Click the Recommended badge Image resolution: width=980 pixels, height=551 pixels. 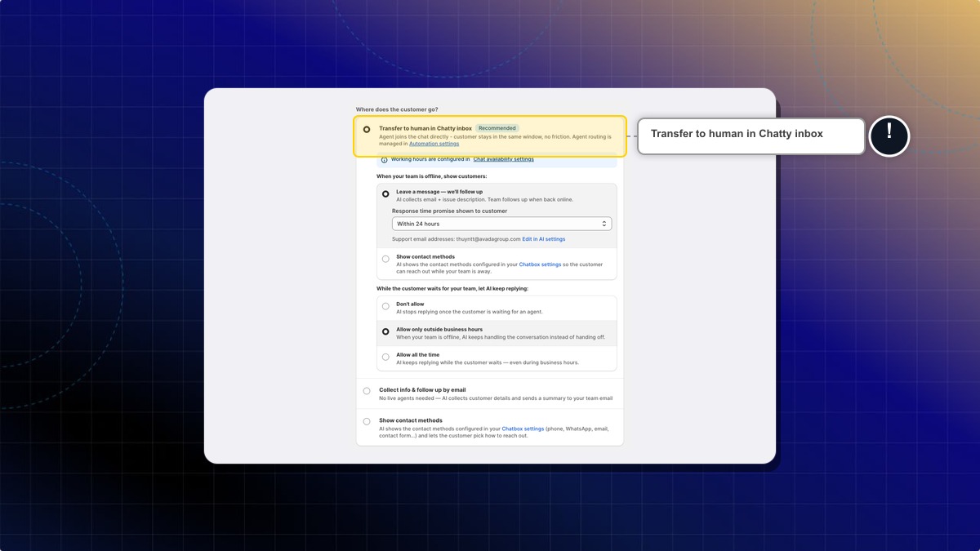[497, 128]
